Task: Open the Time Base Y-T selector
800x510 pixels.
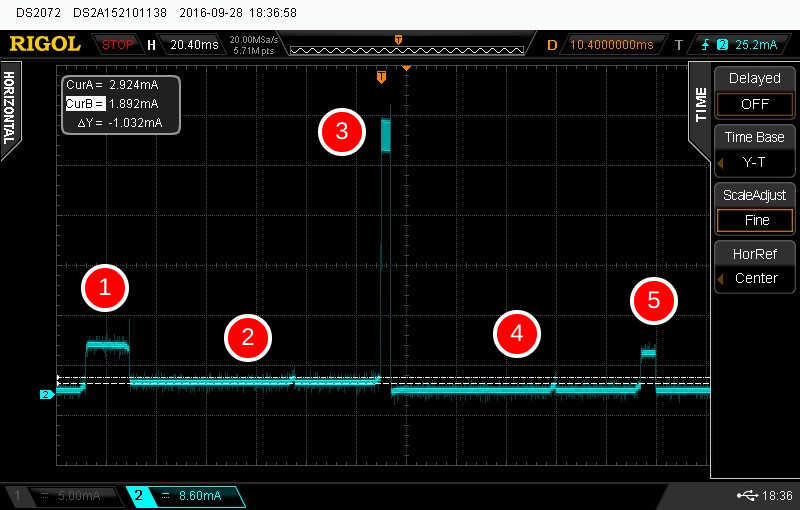Action: [x=754, y=161]
